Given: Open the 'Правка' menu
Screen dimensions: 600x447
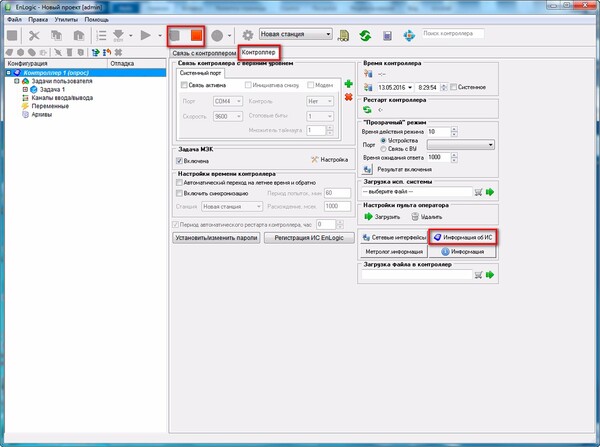Looking at the screenshot, I should coord(38,19).
